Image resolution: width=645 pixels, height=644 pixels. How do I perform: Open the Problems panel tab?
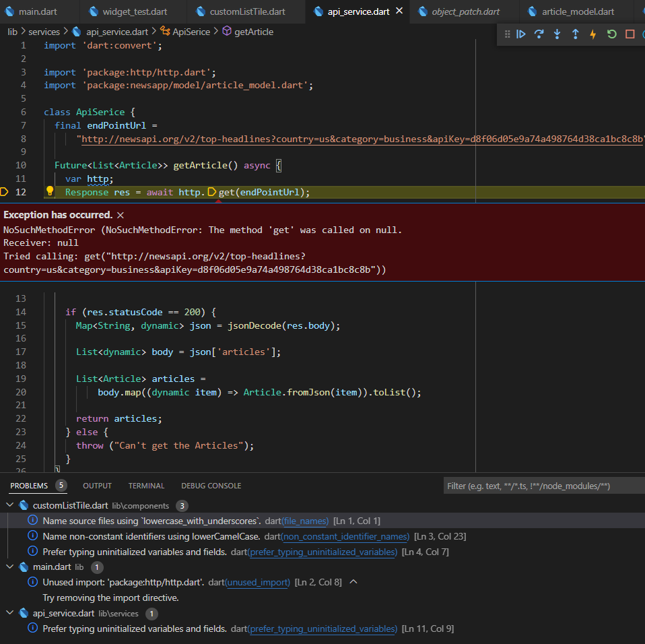(29, 486)
